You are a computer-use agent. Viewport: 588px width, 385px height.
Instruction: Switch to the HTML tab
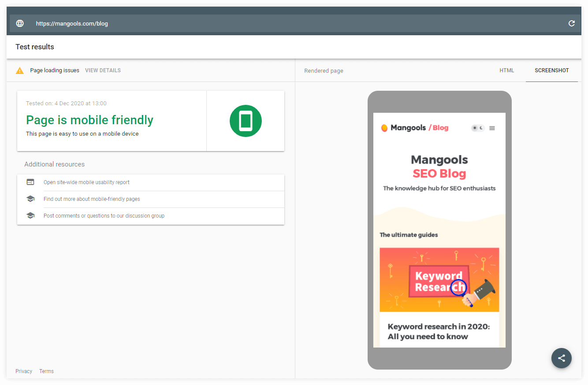click(x=506, y=70)
